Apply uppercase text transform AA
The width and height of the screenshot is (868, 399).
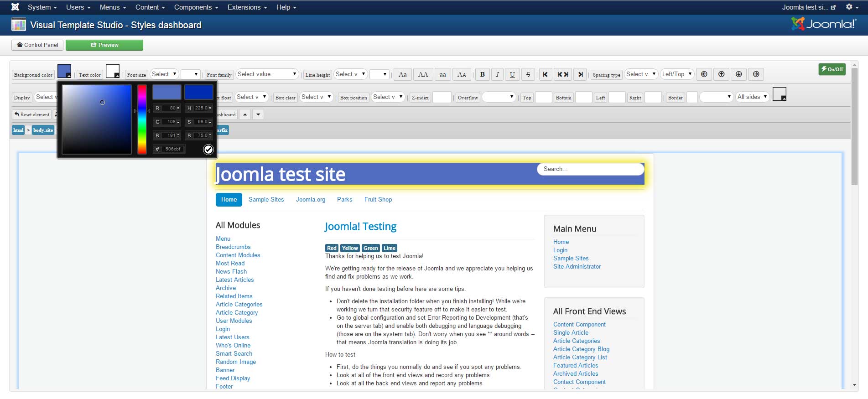[x=423, y=74]
